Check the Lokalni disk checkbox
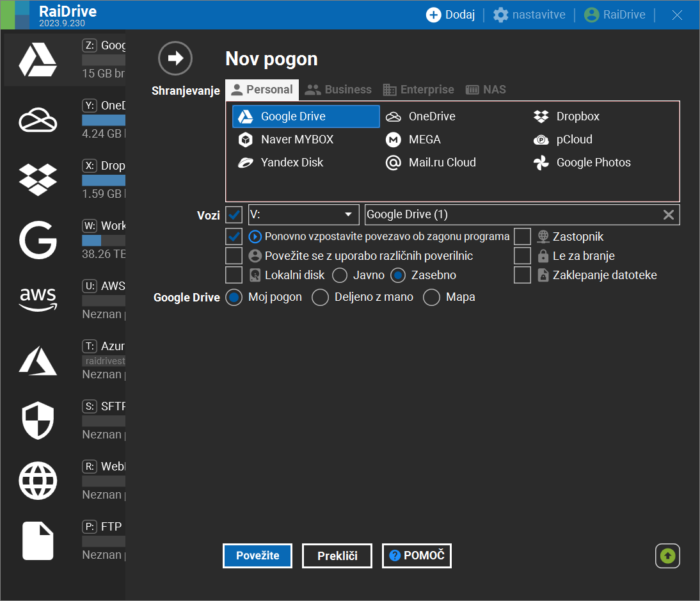Screen dimensions: 700x601 pos(234,275)
